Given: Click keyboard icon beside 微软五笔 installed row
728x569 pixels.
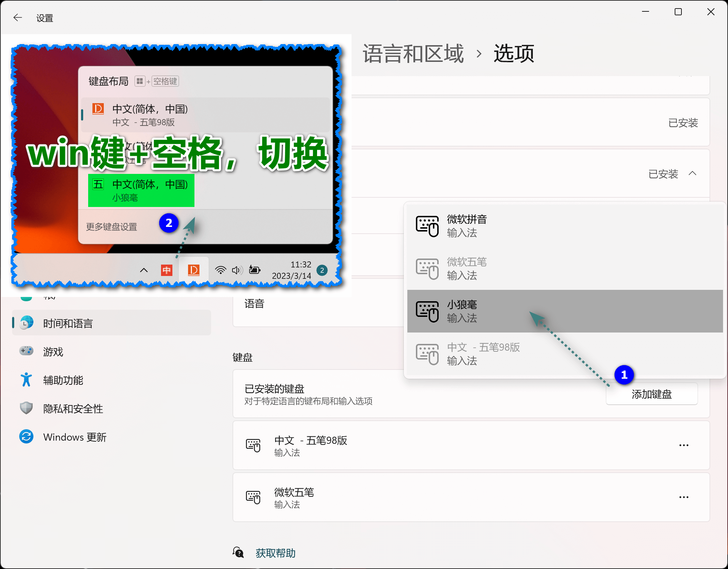Looking at the screenshot, I should click(253, 497).
